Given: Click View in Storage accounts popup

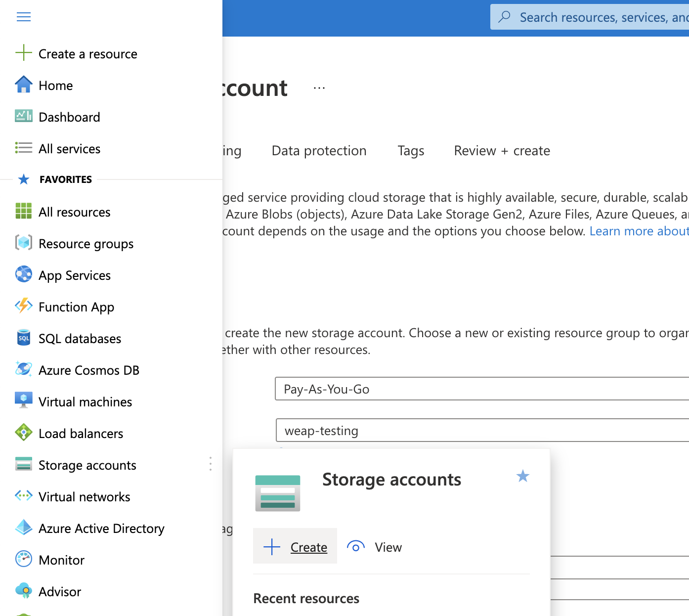Looking at the screenshot, I should tap(375, 547).
